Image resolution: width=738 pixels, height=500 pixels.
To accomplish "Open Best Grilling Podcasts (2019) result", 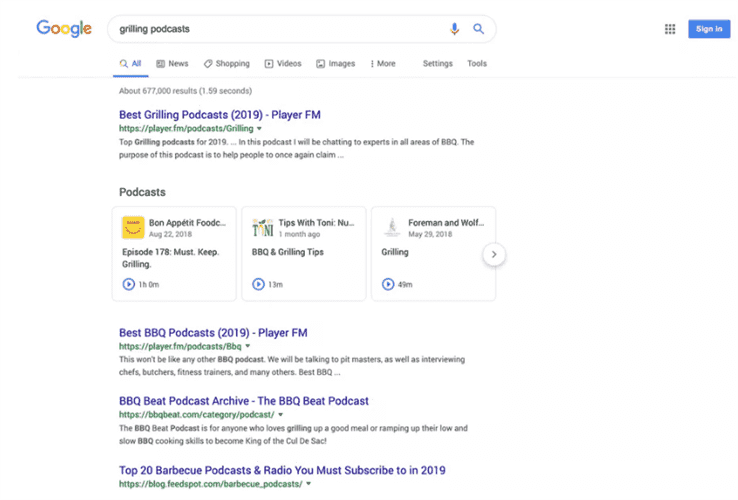I will point(220,115).
